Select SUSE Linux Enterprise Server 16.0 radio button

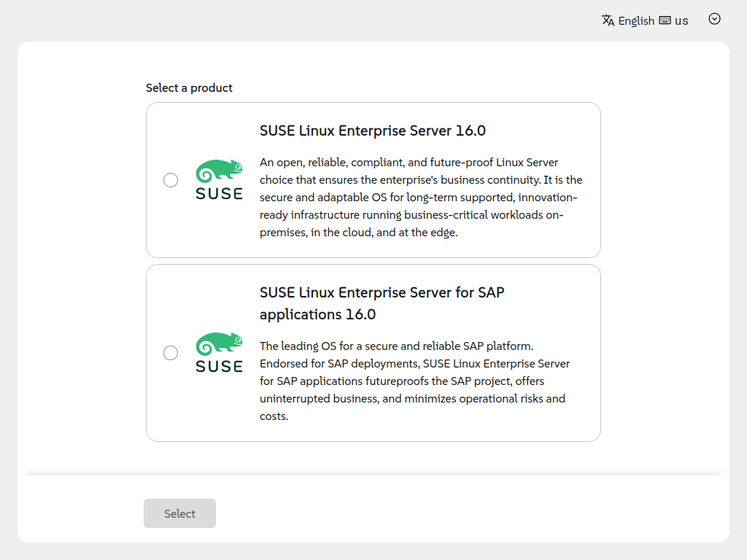(171, 180)
